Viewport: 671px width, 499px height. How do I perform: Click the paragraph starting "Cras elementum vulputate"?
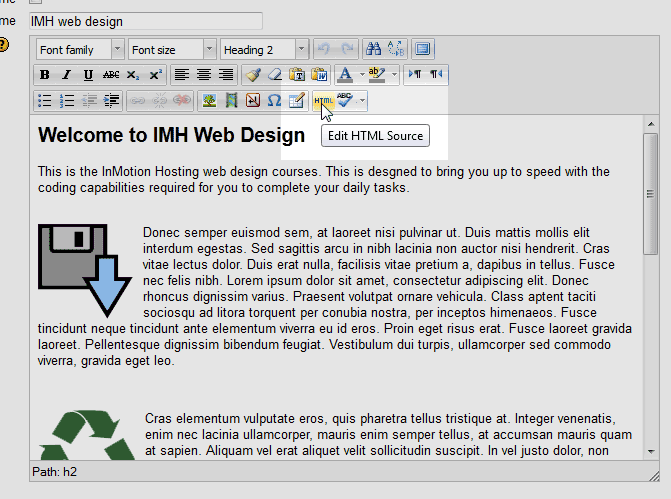click(x=388, y=435)
